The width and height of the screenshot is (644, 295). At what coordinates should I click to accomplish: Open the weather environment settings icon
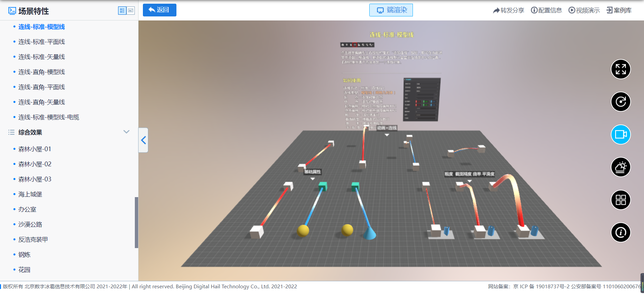[x=621, y=167]
